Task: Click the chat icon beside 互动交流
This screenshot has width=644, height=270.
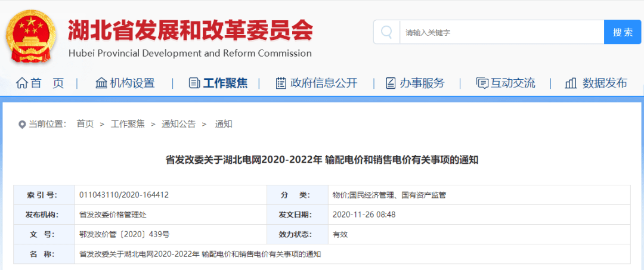Action: coord(482,83)
